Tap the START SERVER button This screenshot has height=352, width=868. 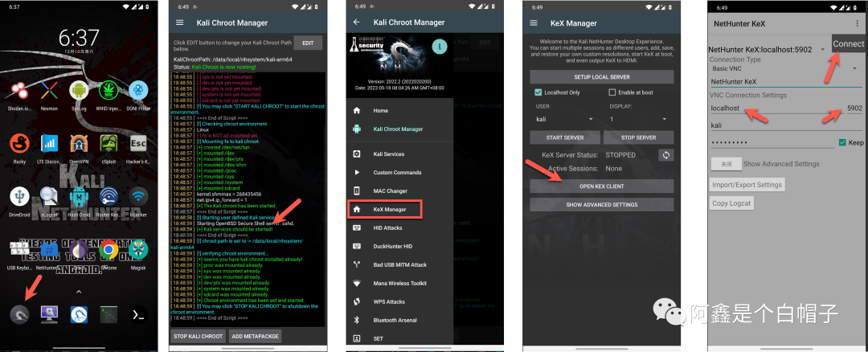tap(565, 137)
